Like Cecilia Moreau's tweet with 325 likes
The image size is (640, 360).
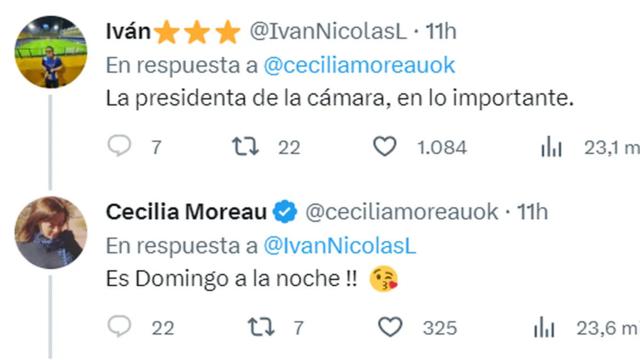pos(390,327)
